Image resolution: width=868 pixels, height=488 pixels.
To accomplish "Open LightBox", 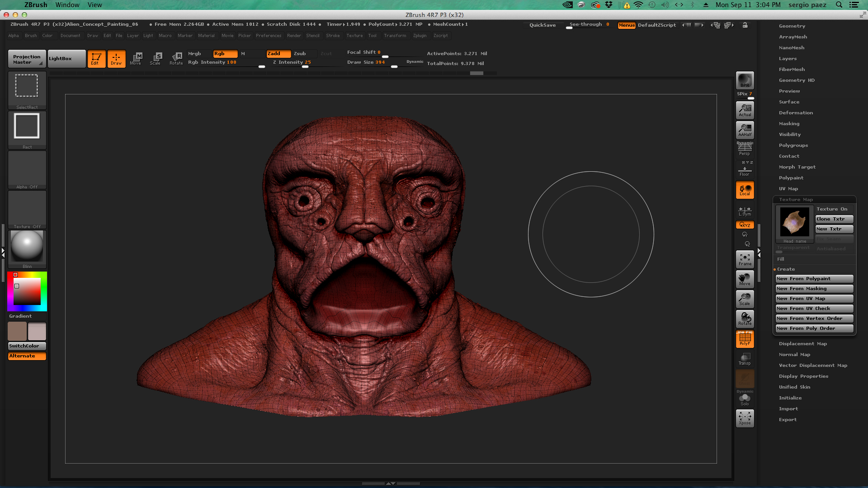I will (67, 59).
